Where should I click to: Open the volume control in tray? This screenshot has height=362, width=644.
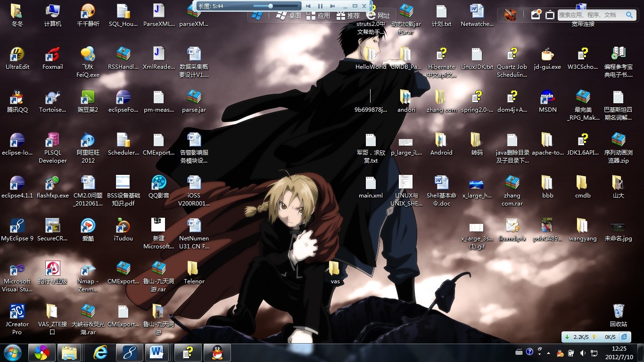point(583,353)
